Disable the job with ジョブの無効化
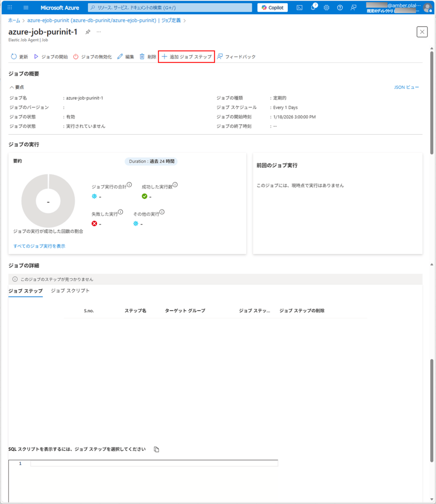 [93, 57]
